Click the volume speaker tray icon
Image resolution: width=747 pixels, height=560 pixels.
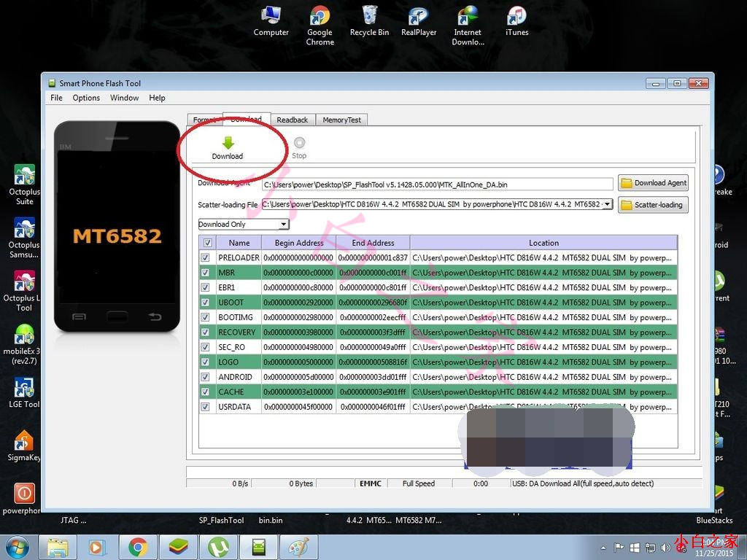tap(666, 548)
